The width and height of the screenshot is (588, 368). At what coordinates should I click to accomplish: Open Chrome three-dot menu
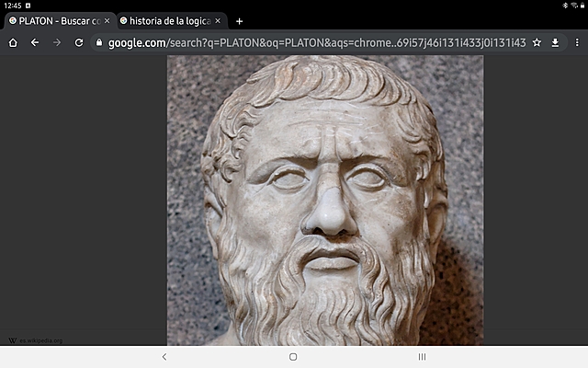pos(577,43)
